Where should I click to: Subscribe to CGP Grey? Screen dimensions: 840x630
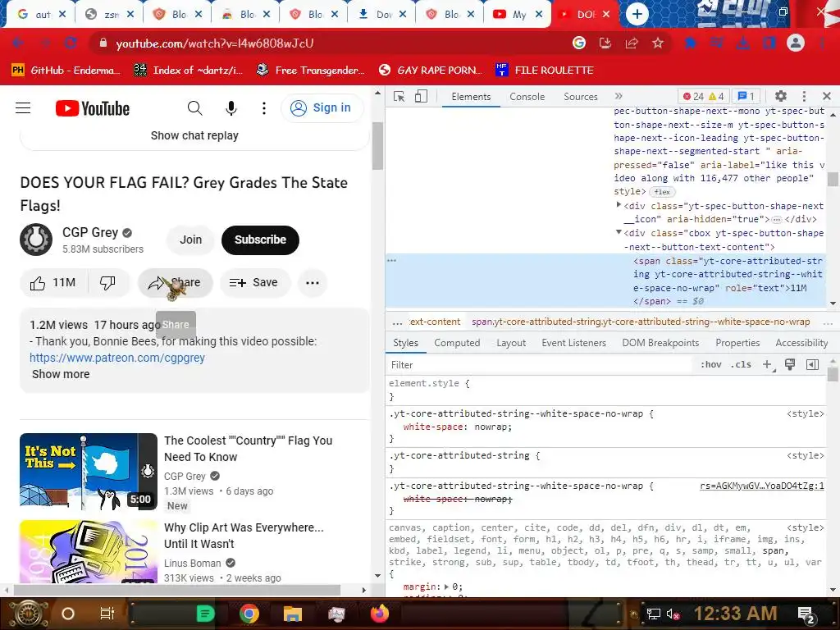pos(260,240)
